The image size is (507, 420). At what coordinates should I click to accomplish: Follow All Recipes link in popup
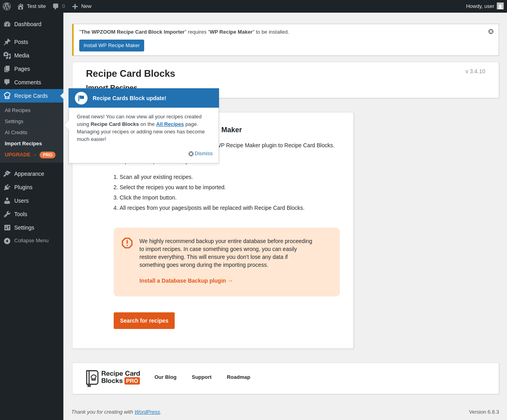point(170,124)
